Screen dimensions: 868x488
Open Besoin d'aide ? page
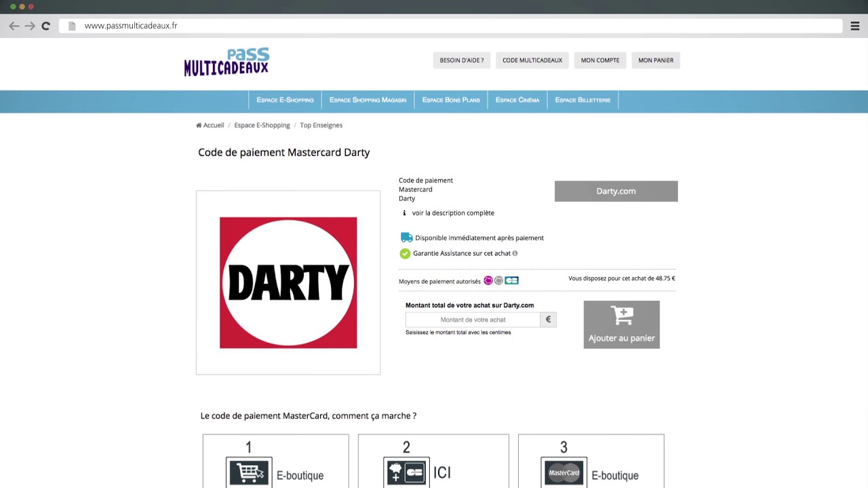click(x=462, y=60)
